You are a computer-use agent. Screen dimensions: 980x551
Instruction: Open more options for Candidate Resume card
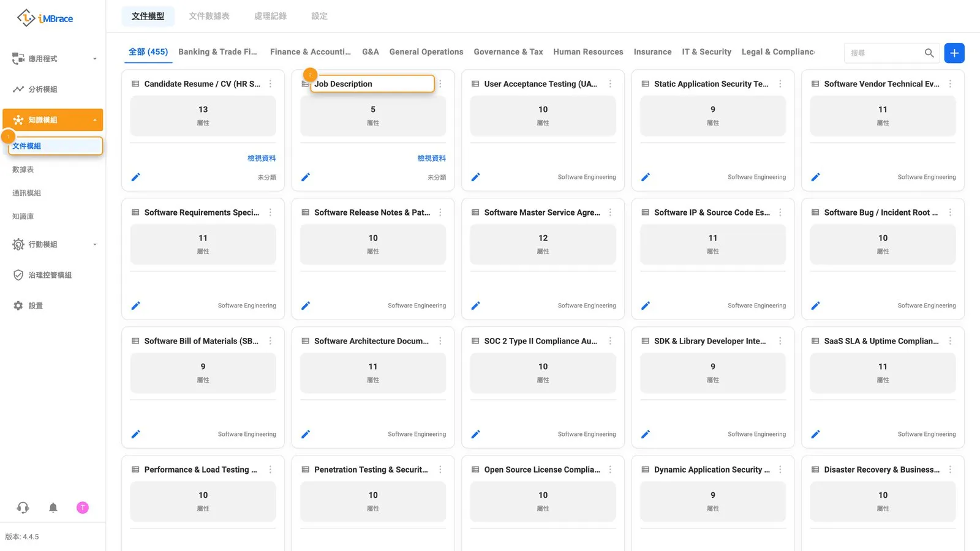pyautogui.click(x=270, y=84)
